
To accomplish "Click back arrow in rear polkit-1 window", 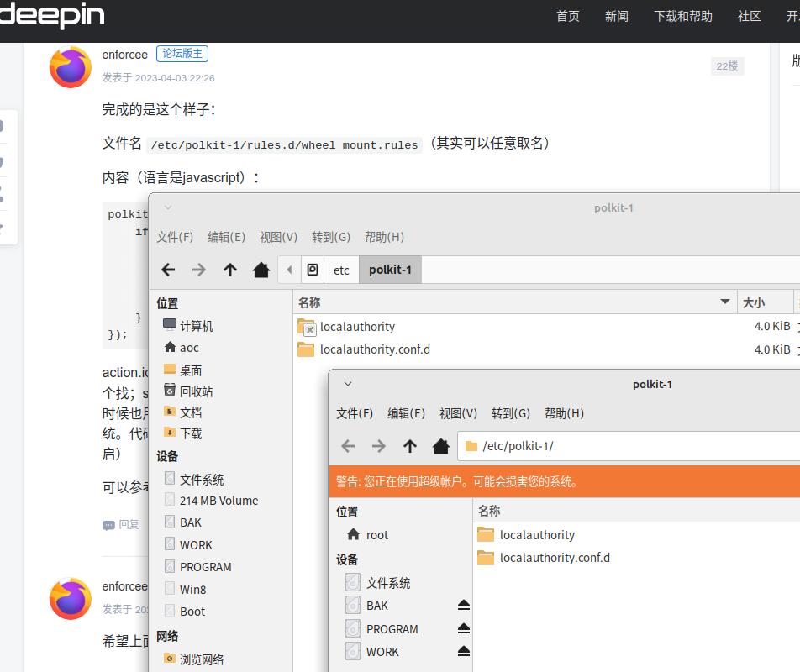I will click(x=168, y=270).
